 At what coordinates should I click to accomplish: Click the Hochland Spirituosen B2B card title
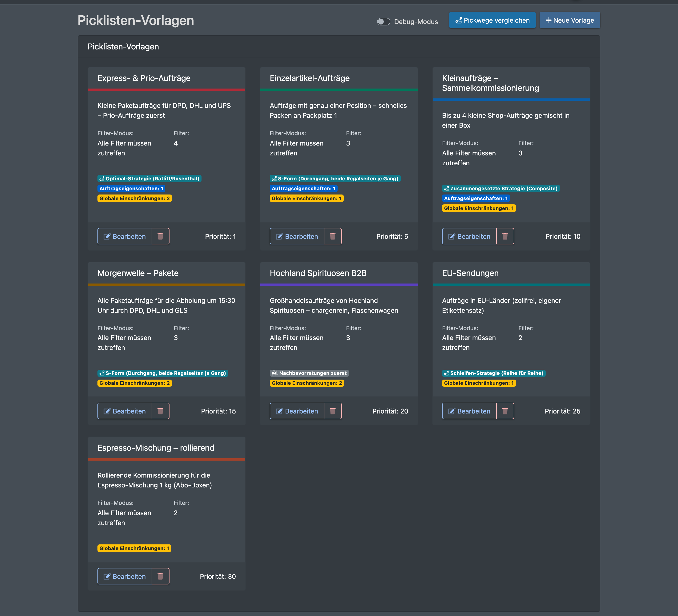[318, 273]
